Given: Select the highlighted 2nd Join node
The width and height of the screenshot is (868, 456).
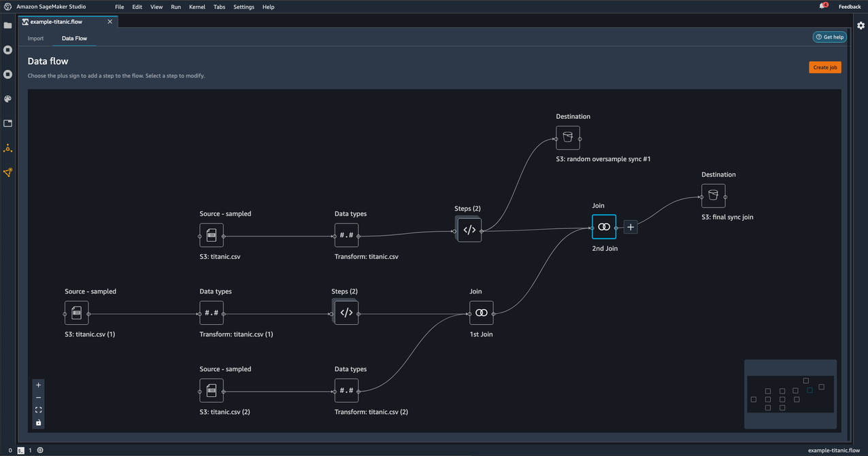Looking at the screenshot, I should point(604,227).
